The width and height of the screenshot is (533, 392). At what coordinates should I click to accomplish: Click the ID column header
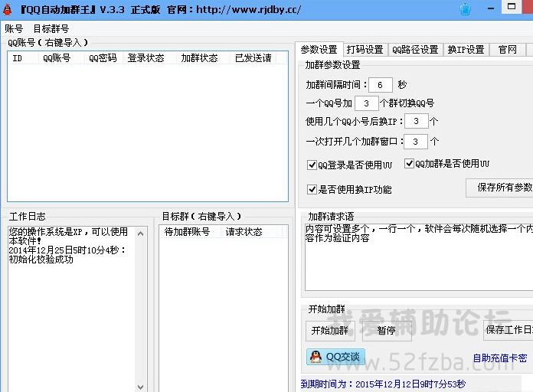23,58
